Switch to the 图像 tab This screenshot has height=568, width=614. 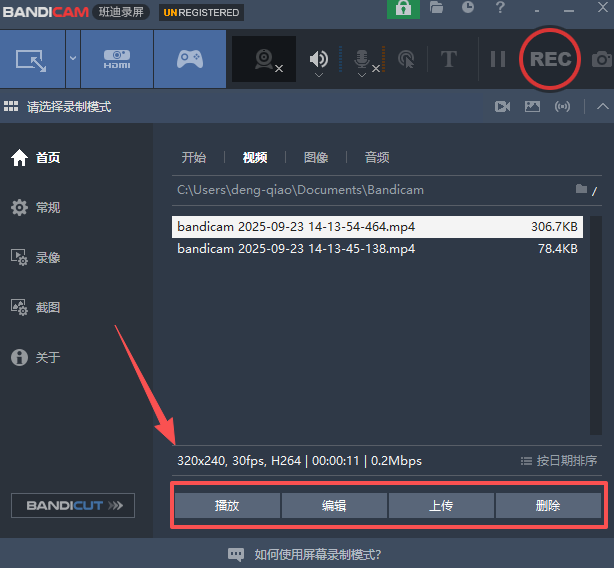pyautogui.click(x=316, y=157)
